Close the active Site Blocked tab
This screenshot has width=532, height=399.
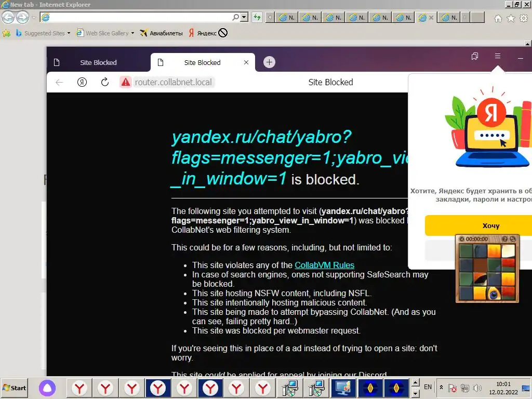tap(246, 62)
